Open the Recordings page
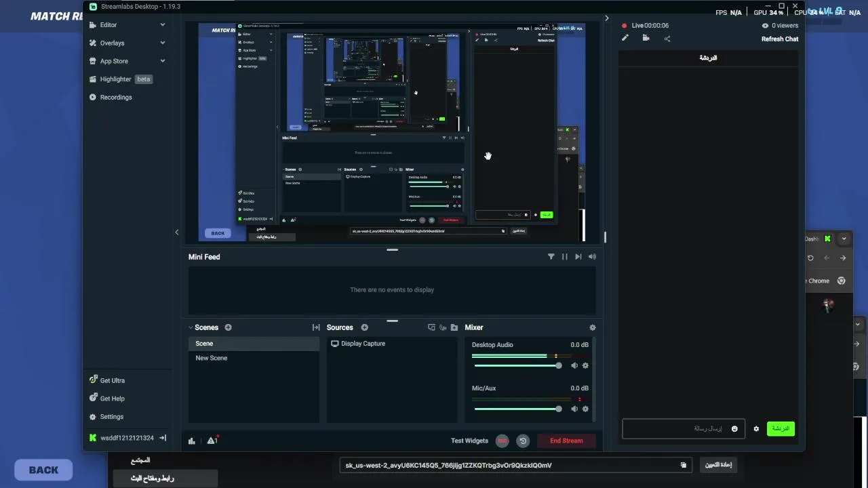The image size is (868, 488). point(116,97)
